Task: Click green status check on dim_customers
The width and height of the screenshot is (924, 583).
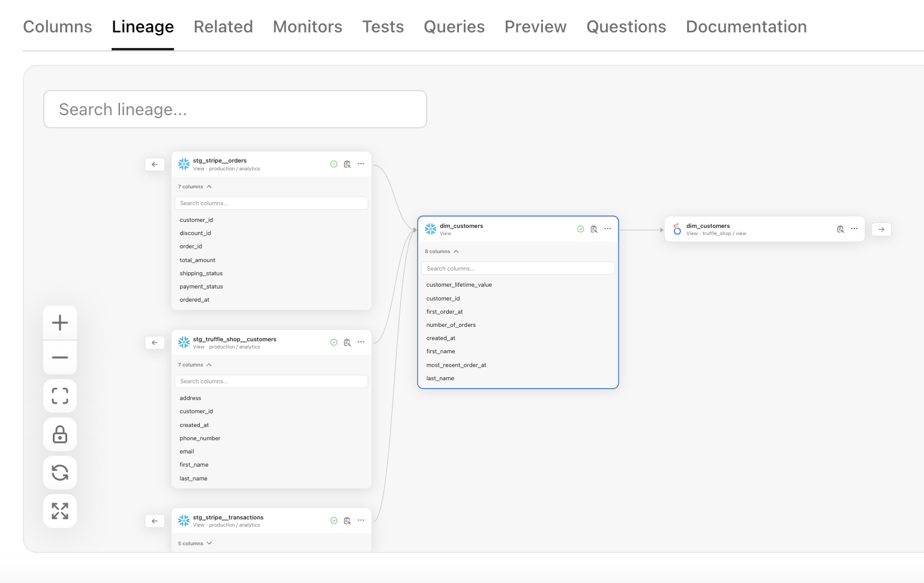Action: [580, 229]
